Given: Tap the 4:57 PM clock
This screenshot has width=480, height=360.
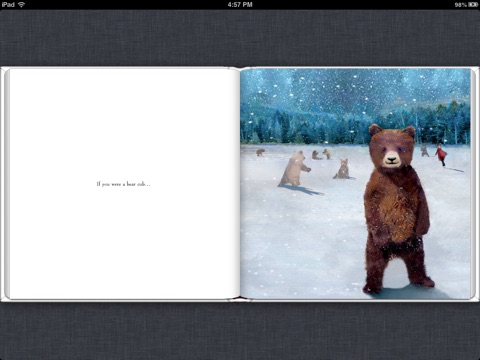Looking at the screenshot, I should point(240,5).
